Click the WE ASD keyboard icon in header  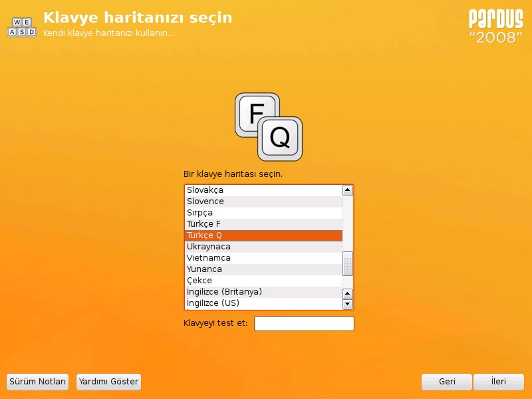22,27
